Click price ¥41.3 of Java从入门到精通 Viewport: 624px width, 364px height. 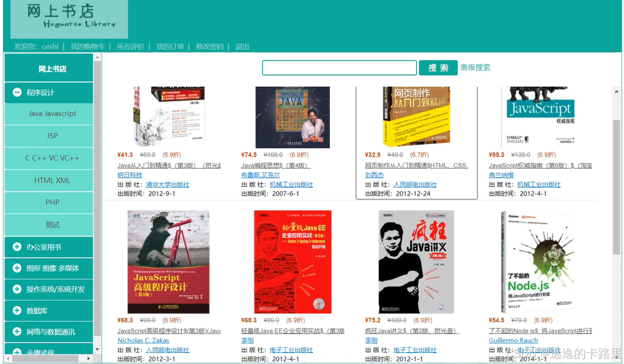click(125, 155)
